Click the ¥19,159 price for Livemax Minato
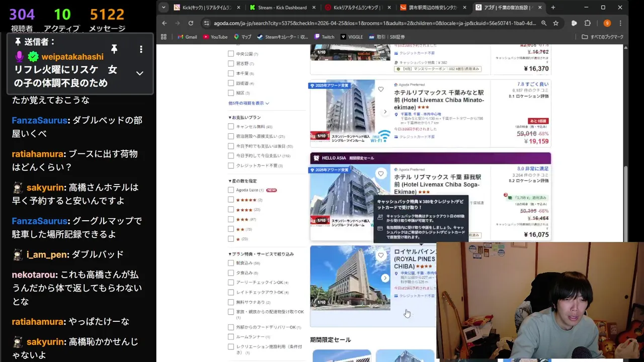644x362 pixels. 536,142
